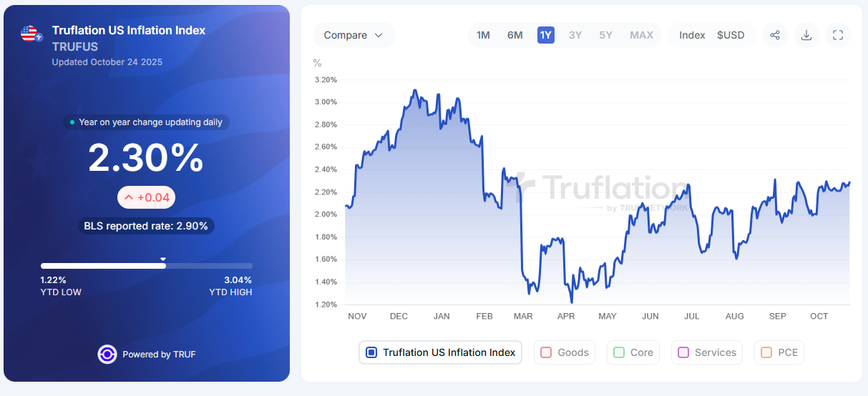This screenshot has width=868, height=396.
Task: Click the Powered by TRUF link
Action: [x=158, y=354]
